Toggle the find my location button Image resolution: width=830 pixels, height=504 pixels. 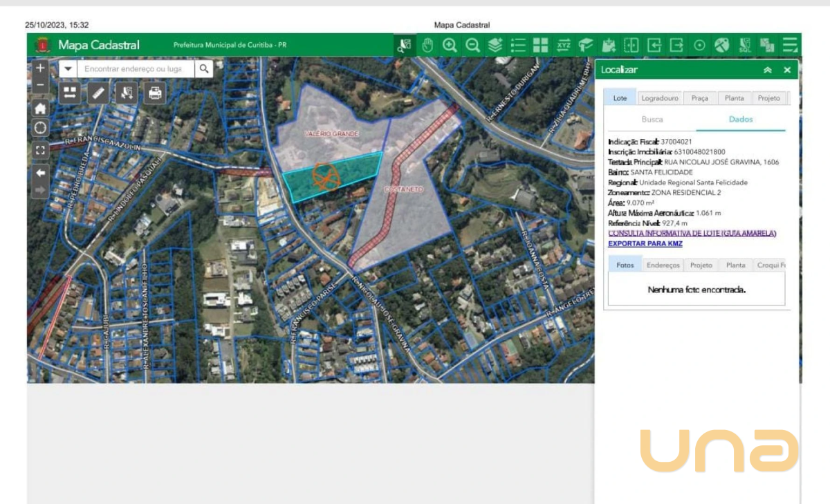(x=40, y=129)
